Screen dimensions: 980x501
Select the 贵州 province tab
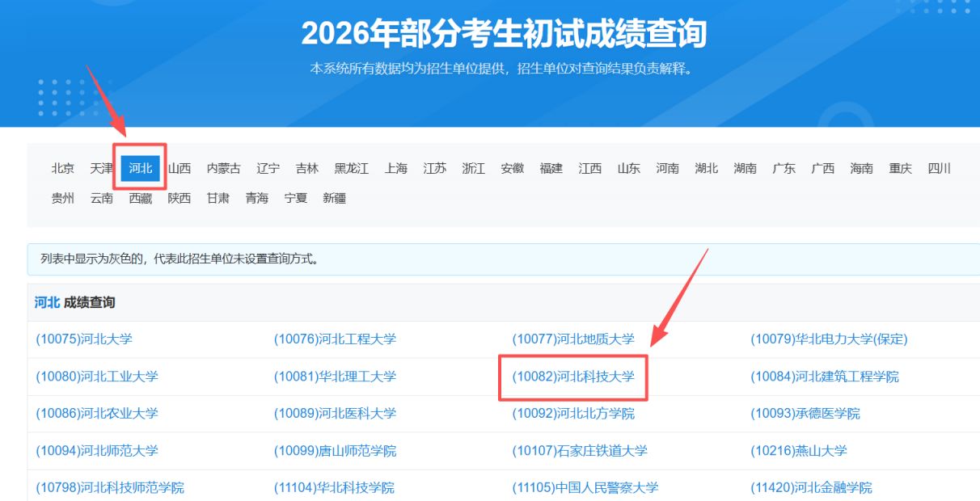(x=63, y=198)
